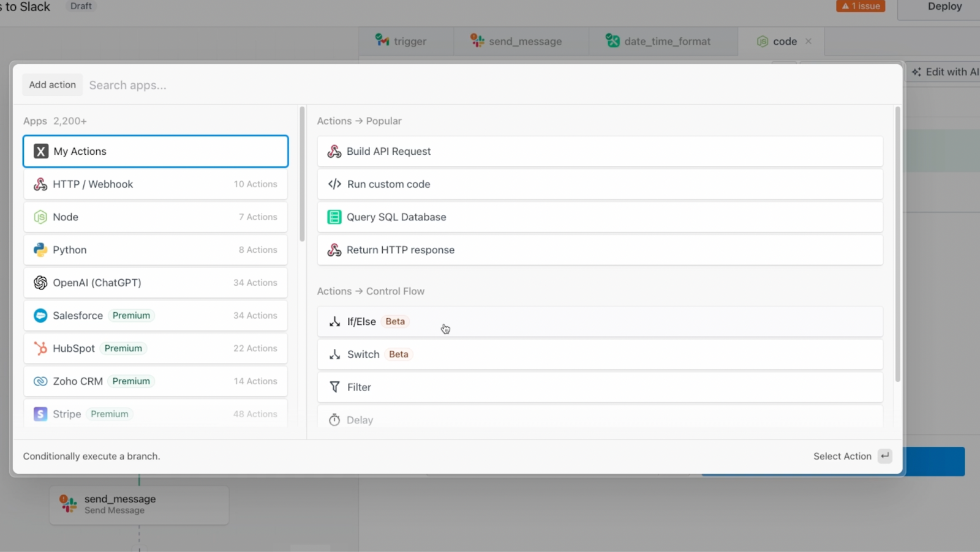Open the Node app row
The image size is (980, 552).
click(x=156, y=217)
